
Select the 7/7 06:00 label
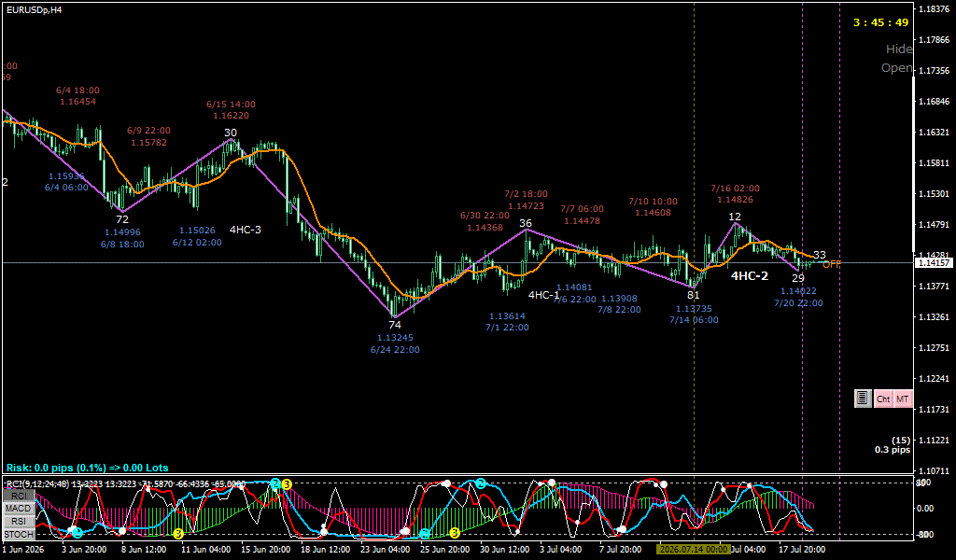pyautogui.click(x=583, y=209)
